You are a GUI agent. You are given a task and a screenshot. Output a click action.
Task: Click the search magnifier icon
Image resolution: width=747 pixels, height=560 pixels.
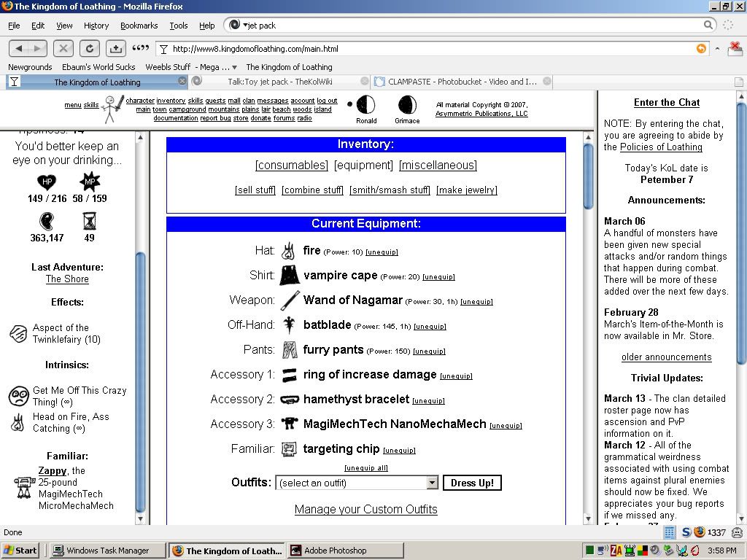pyautogui.click(x=708, y=25)
